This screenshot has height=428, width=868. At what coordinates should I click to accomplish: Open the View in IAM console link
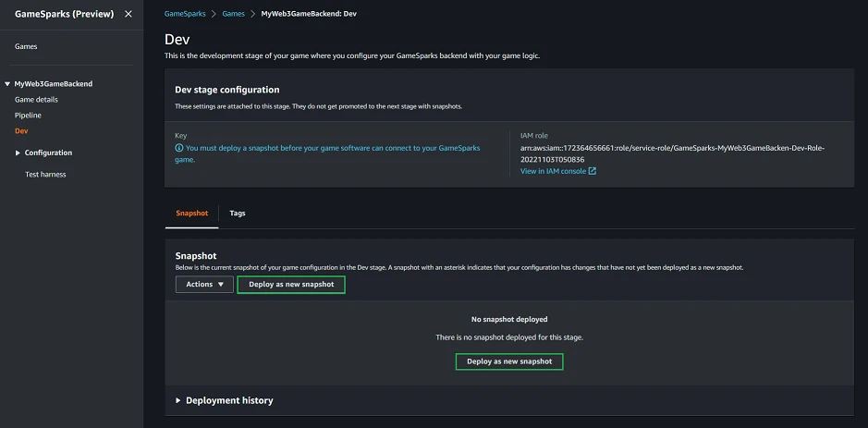pyautogui.click(x=553, y=171)
